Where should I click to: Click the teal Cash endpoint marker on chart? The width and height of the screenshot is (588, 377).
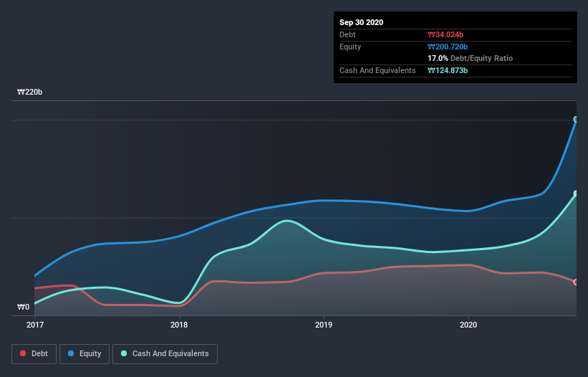coord(577,194)
